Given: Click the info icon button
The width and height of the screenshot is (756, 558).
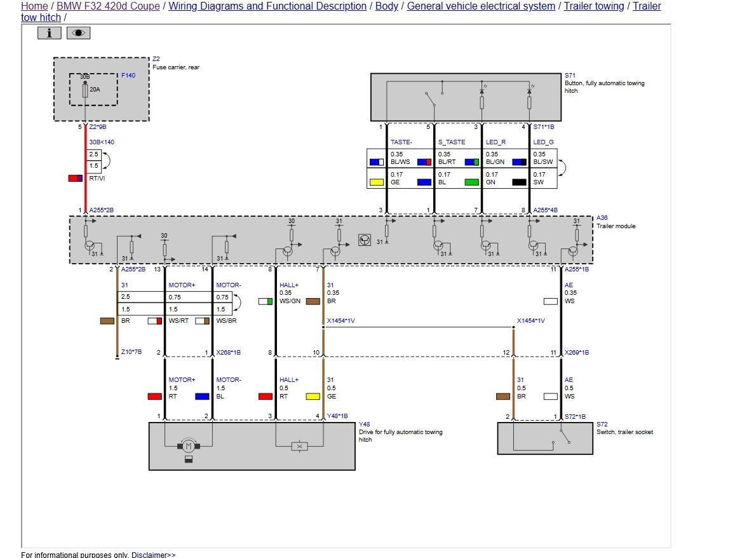Looking at the screenshot, I should 49,33.
